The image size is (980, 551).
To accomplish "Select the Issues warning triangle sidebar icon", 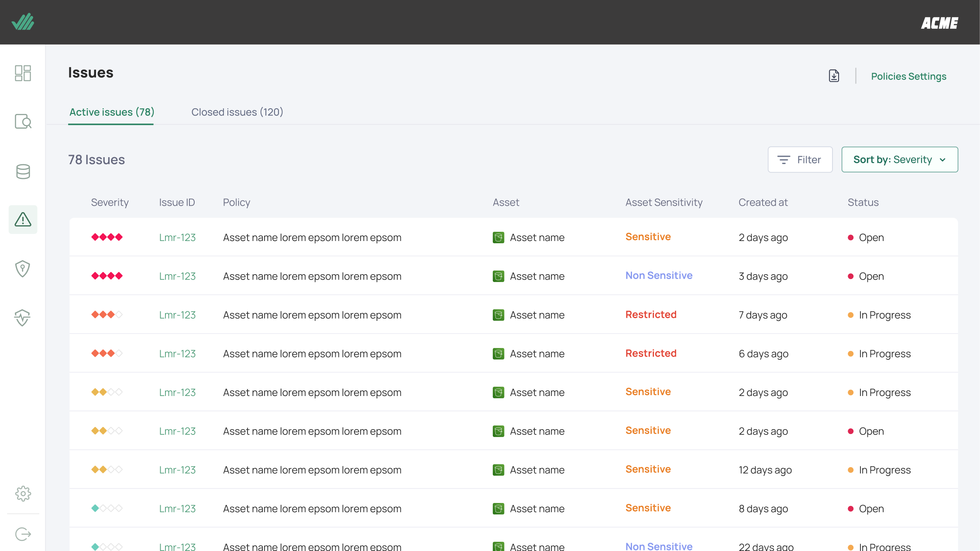I will (23, 219).
